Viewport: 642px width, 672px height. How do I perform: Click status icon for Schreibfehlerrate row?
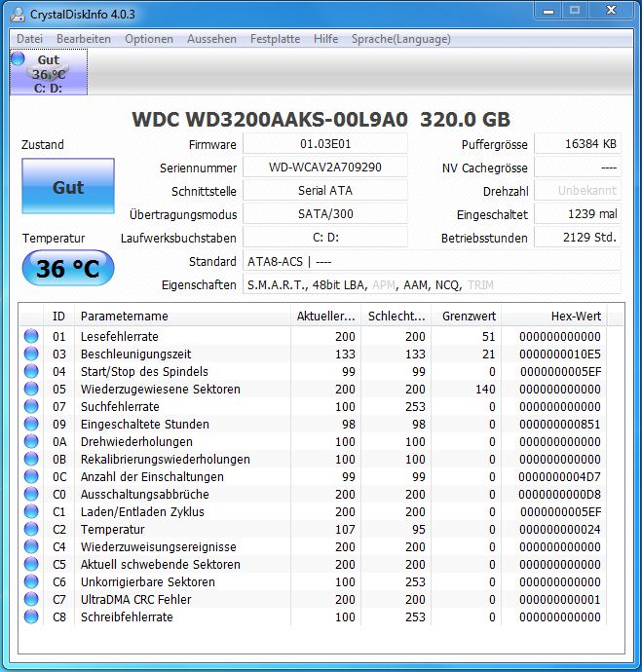coord(31,617)
